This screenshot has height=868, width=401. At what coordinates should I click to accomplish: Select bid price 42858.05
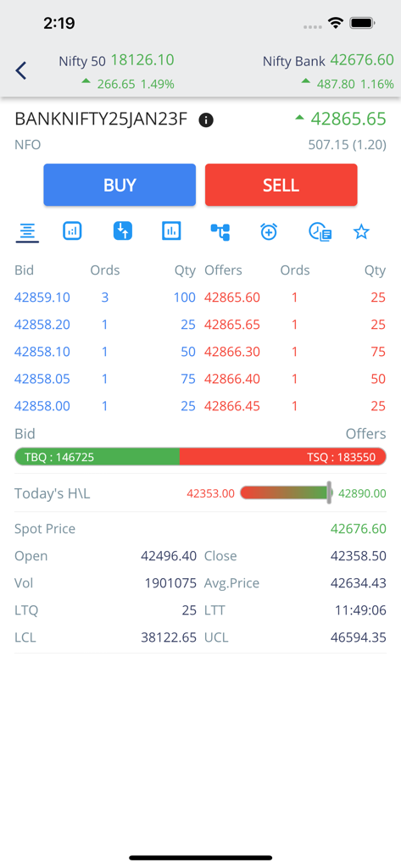42,379
